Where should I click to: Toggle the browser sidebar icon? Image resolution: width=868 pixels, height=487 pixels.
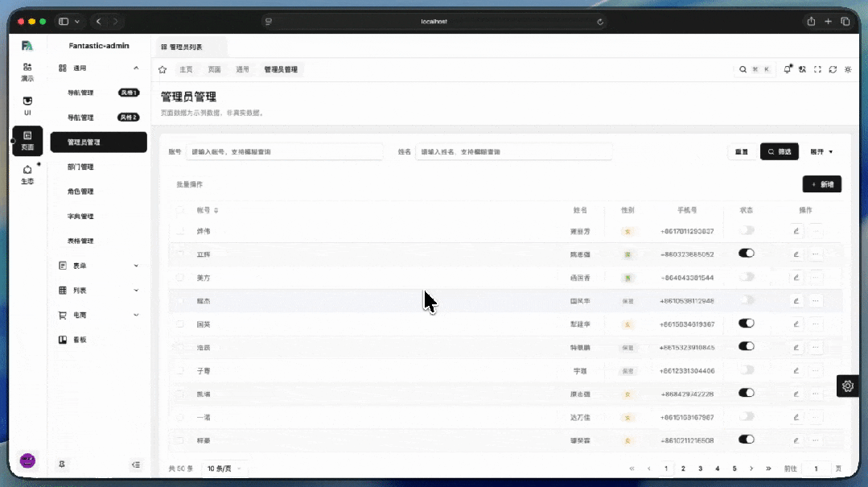64,22
